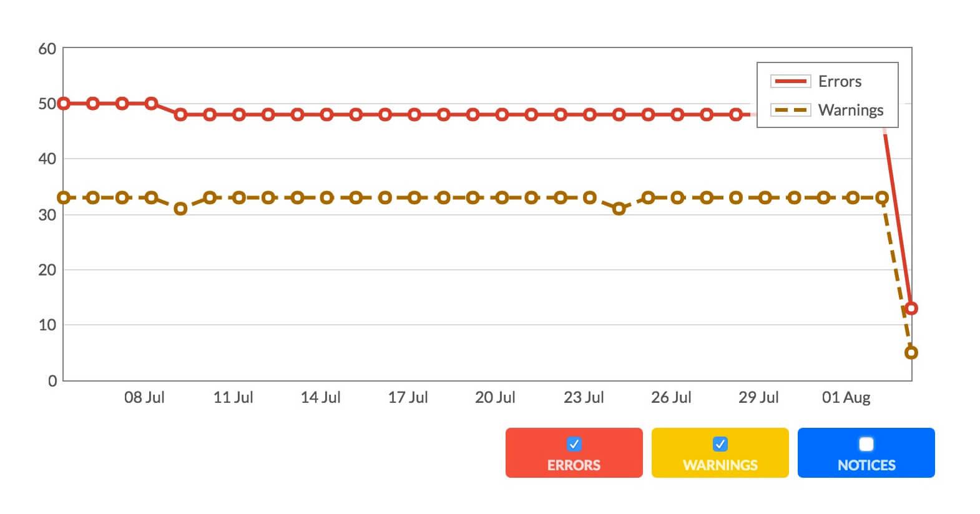Select the Warnings legend entry
Image resolution: width=980 pixels, height=514 pixels.
coord(827,110)
